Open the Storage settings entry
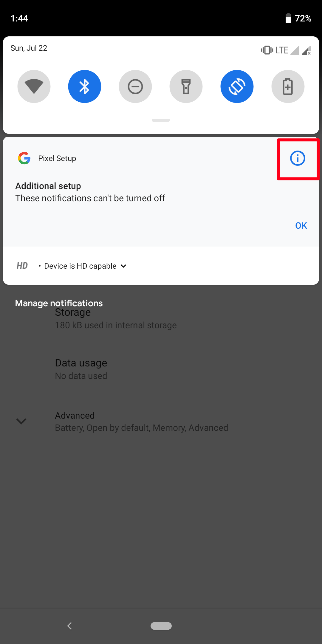322x644 pixels. (x=116, y=318)
